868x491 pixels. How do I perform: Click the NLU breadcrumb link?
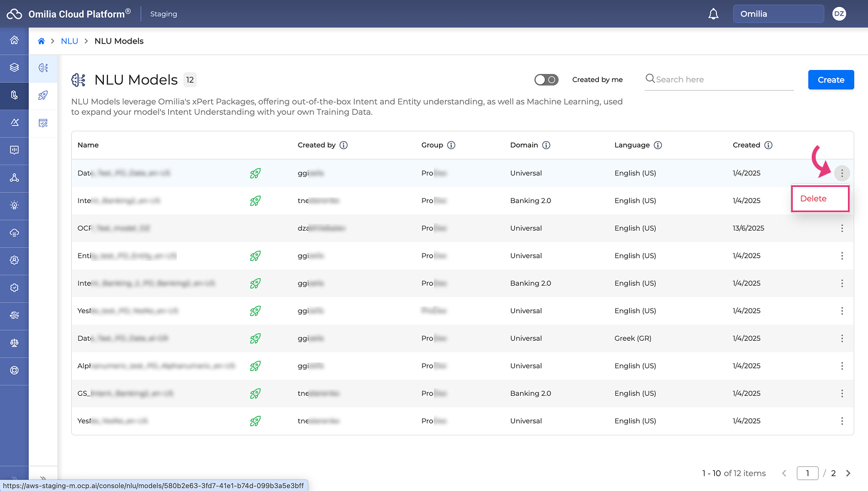69,41
